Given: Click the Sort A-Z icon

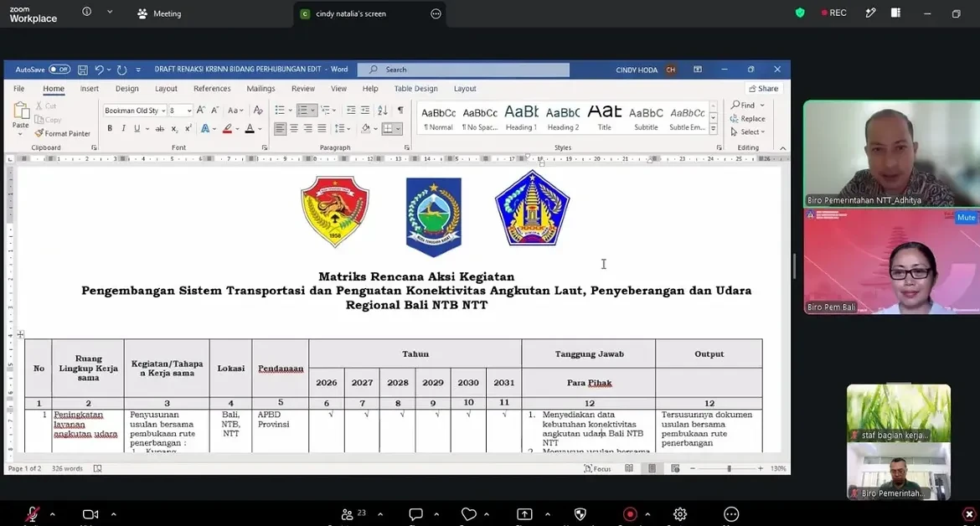Looking at the screenshot, I should tap(383, 110).
